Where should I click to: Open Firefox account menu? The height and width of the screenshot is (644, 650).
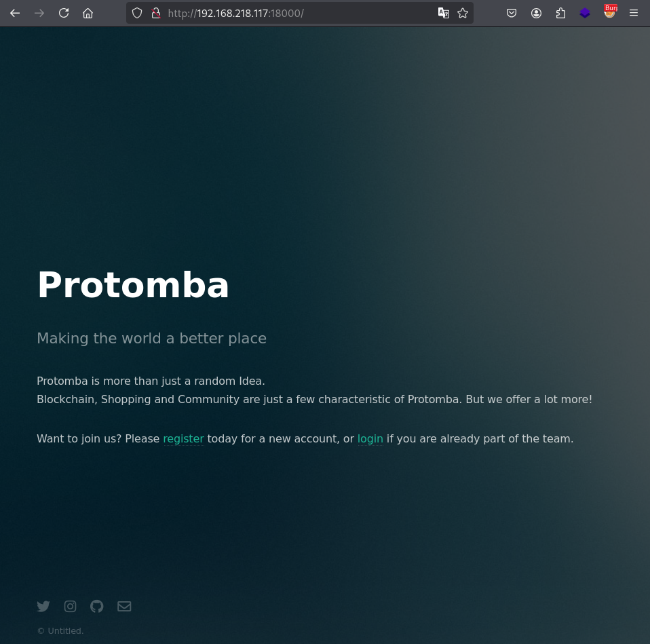[536, 14]
